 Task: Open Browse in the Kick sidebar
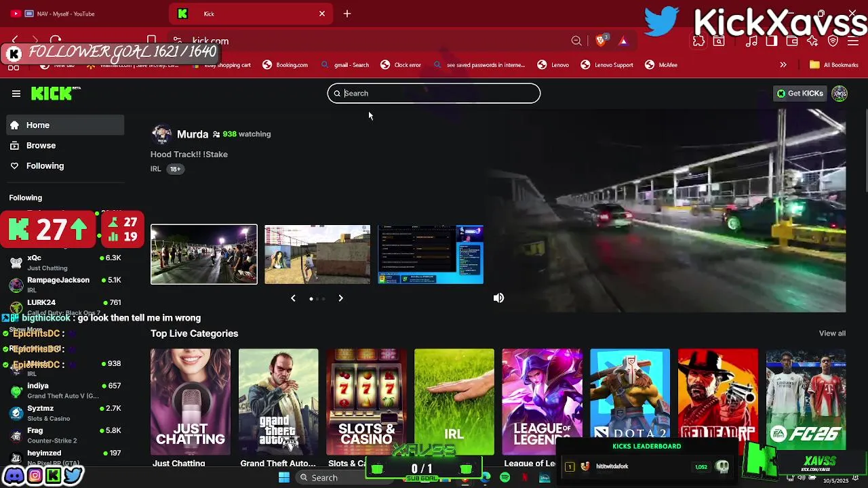(65, 145)
